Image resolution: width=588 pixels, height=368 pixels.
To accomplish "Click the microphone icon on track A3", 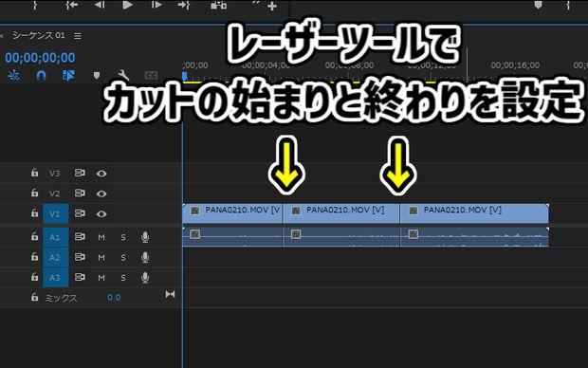I will pyautogui.click(x=145, y=278).
